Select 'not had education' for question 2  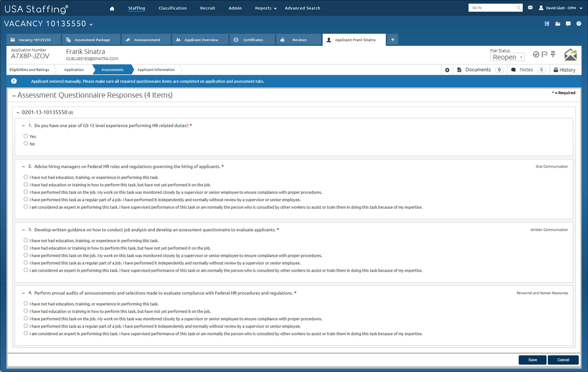26,177
